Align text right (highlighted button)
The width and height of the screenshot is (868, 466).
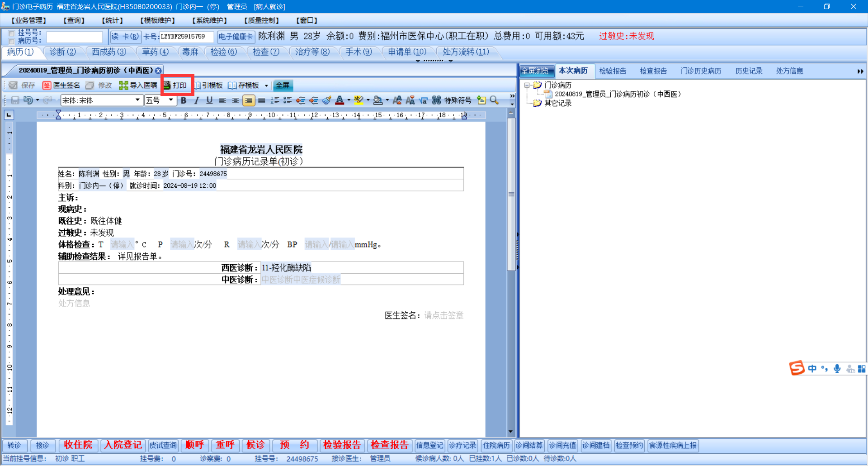[249, 100]
